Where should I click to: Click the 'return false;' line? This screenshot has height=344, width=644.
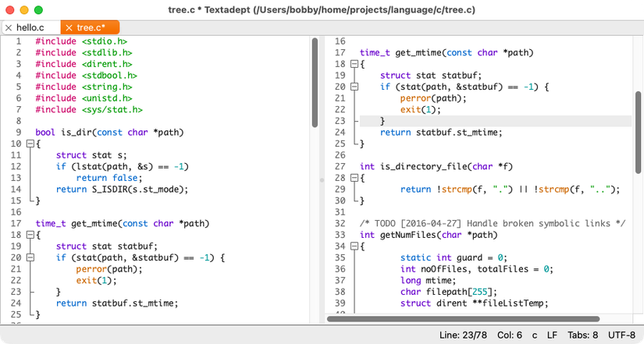tap(109, 178)
